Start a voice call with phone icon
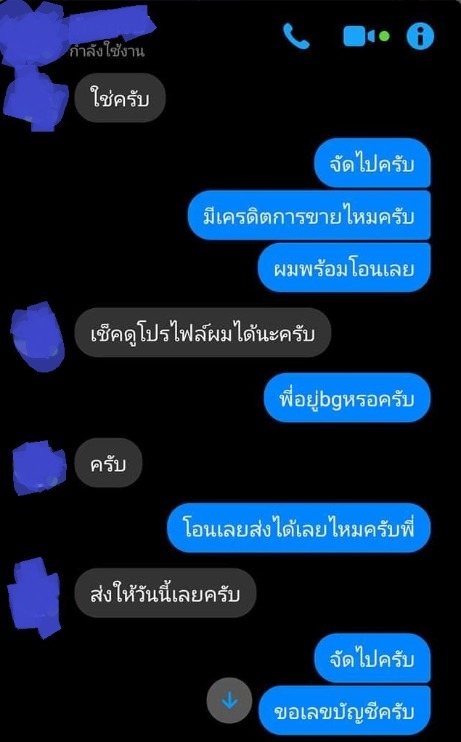Screen dimensions: 461x742 tap(296, 36)
